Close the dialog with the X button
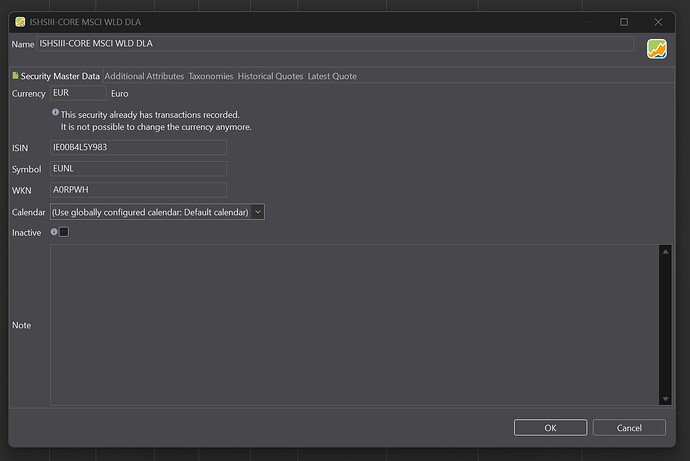Screen dimensions: 690x461 657,21
